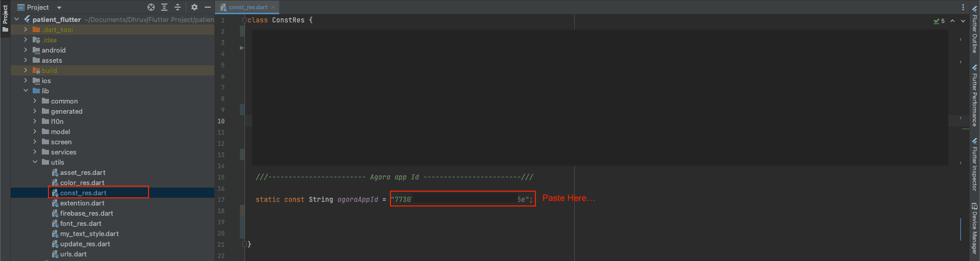Click the patient_flutter project root name
This screenshot has height=261, width=980.
coord(57,19)
